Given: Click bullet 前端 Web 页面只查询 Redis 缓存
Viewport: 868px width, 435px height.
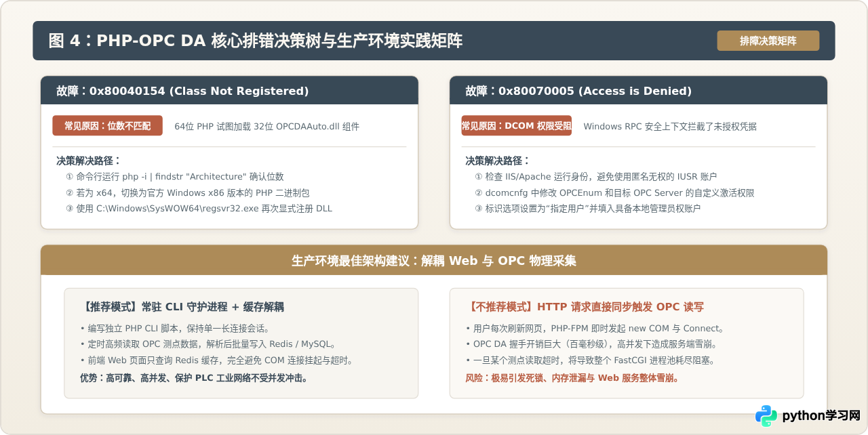Looking at the screenshot, I should (216, 360).
